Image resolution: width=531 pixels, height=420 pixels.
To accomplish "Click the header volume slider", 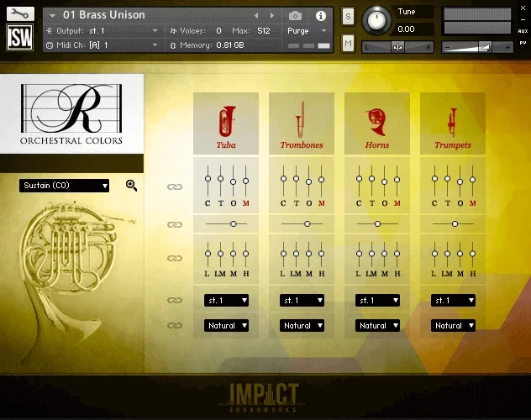I will tap(477, 47).
